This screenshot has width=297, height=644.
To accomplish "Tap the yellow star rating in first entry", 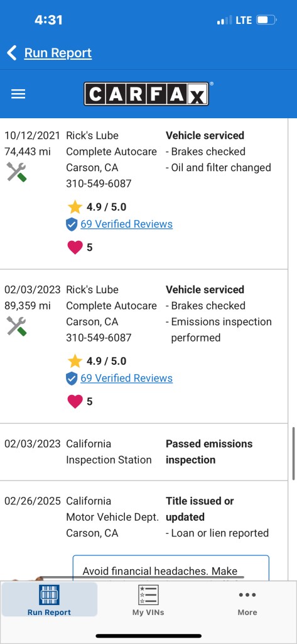I will click(x=75, y=207).
